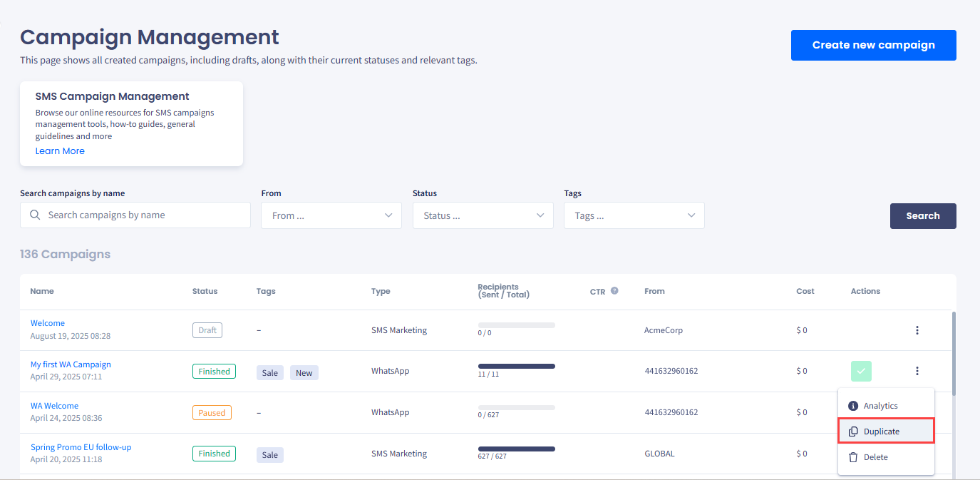Click the Duplicate copy icon
Screen dimensions: 980x480
coord(853,432)
